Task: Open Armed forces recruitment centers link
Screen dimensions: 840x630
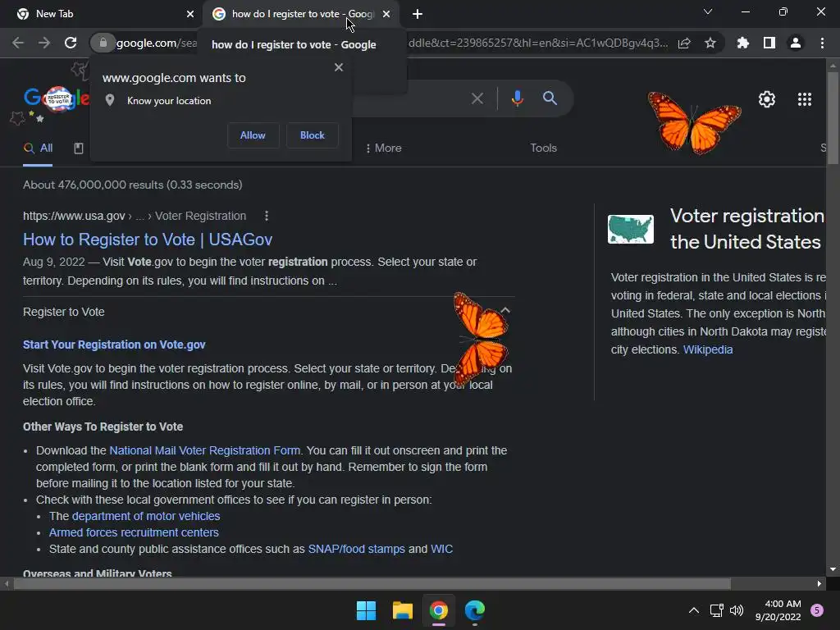Action: pyautogui.click(x=134, y=532)
